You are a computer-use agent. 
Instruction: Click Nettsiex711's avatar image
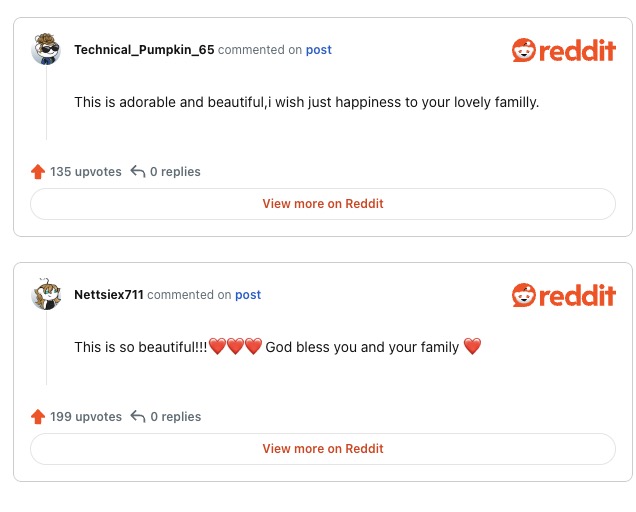[46, 294]
